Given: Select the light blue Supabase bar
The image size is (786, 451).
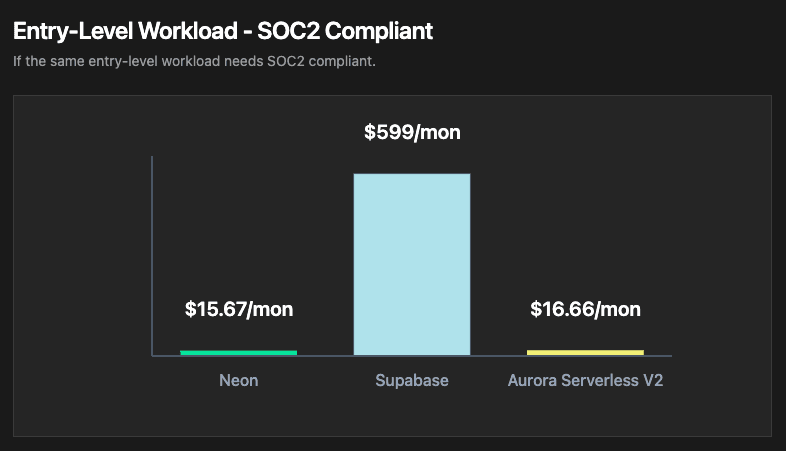Looking at the screenshot, I should (x=412, y=264).
